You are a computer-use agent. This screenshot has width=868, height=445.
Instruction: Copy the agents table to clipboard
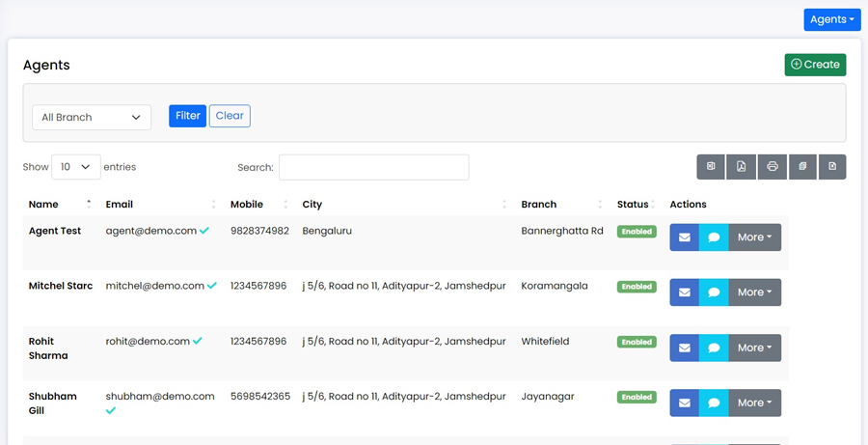pos(802,167)
